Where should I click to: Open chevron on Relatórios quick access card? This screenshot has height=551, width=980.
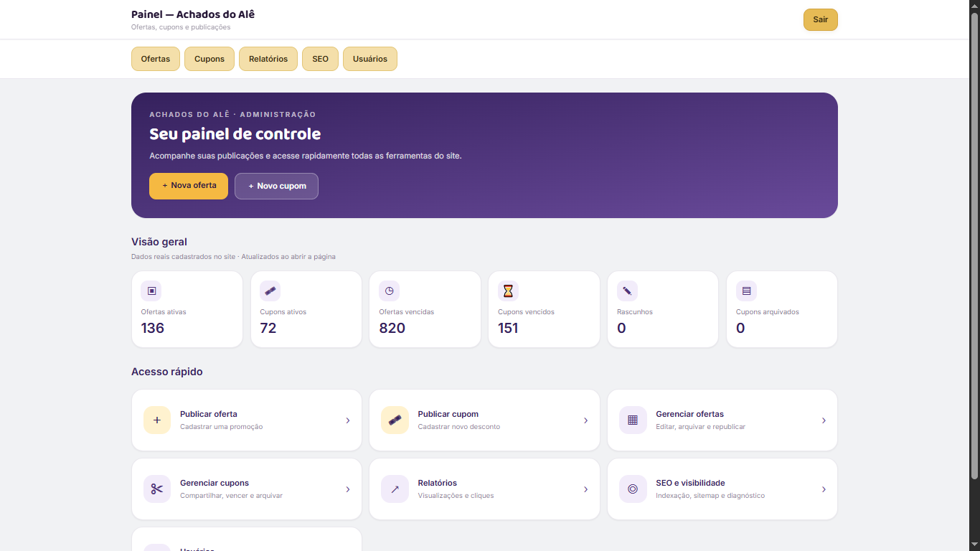coord(585,489)
